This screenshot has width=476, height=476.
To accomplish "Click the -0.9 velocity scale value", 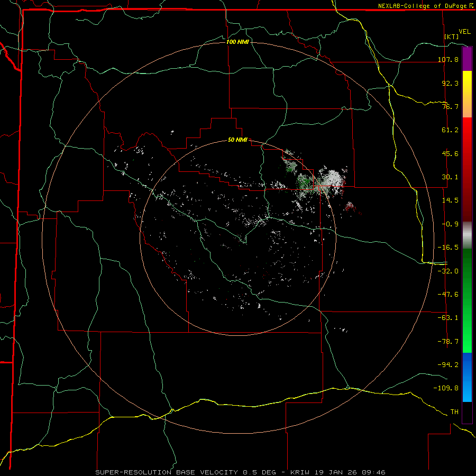I will click(450, 224).
